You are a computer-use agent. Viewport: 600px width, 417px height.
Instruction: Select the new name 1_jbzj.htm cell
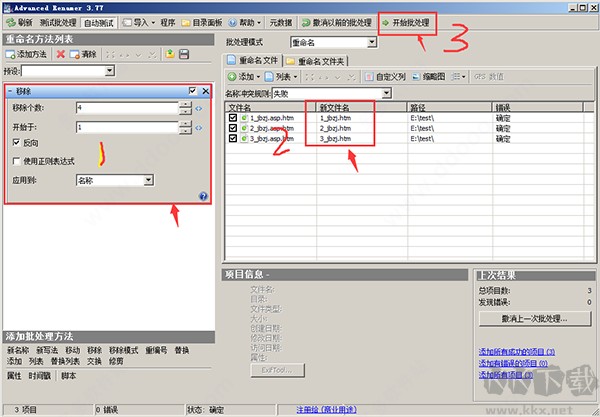click(x=335, y=118)
